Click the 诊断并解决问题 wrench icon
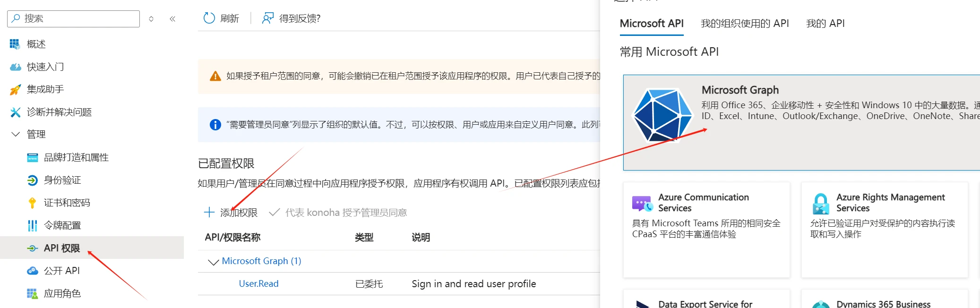This screenshot has width=980, height=308. tap(15, 112)
